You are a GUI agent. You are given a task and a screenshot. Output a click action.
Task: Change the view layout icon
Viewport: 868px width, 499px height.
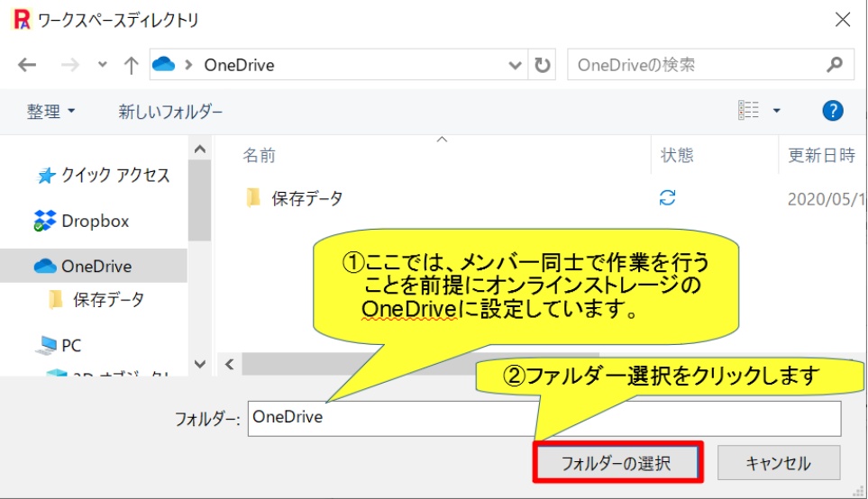point(748,110)
